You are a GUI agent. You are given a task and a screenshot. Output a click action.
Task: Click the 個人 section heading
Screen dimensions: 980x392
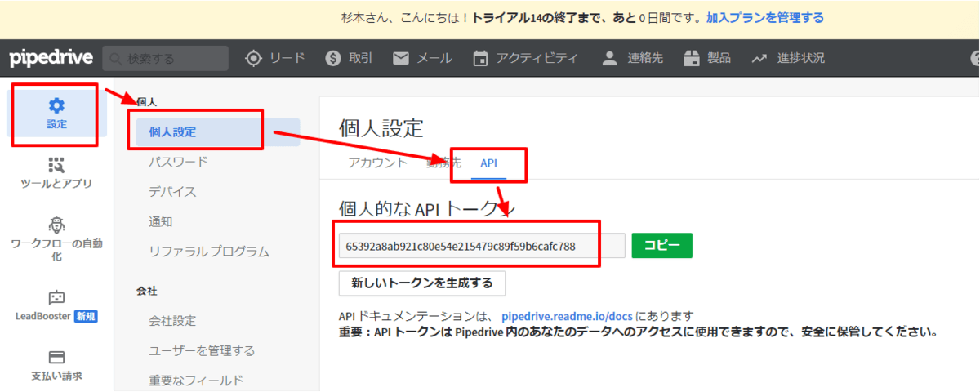(x=146, y=102)
